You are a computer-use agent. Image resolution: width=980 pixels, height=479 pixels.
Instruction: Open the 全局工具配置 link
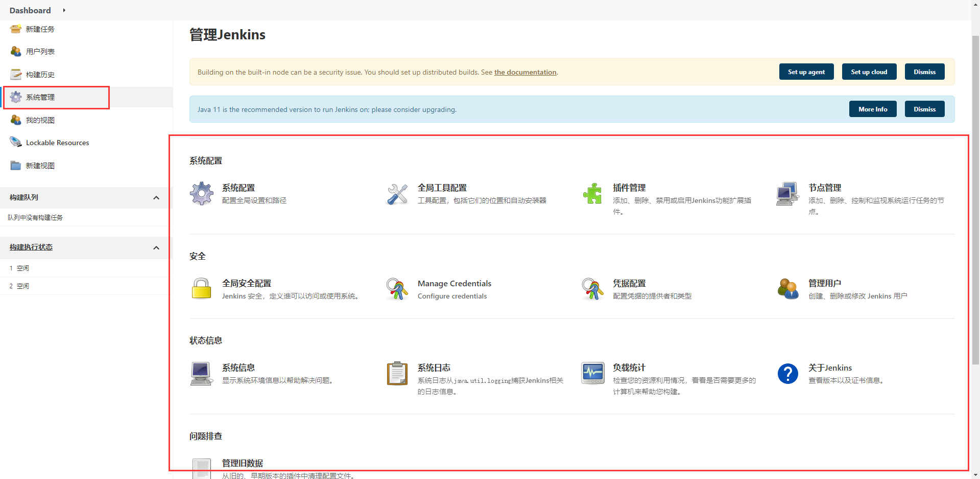click(x=442, y=188)
